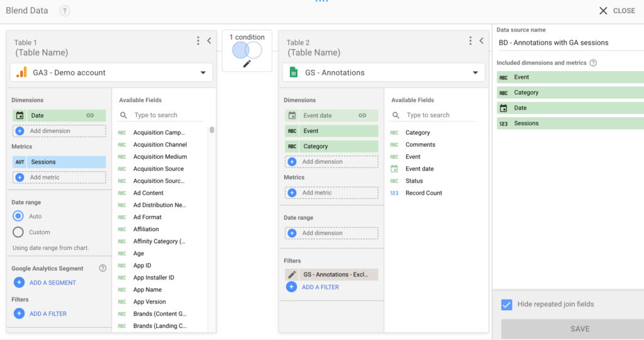Click Table 1 fields scrollbar thumb
The image size is (644, 340).
click(212, 130)
